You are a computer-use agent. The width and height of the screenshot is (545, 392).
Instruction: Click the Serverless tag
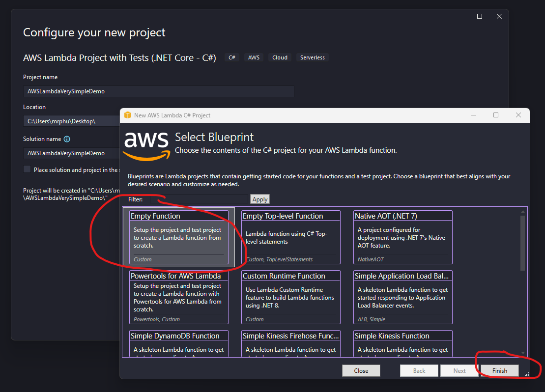coord(313,57)
